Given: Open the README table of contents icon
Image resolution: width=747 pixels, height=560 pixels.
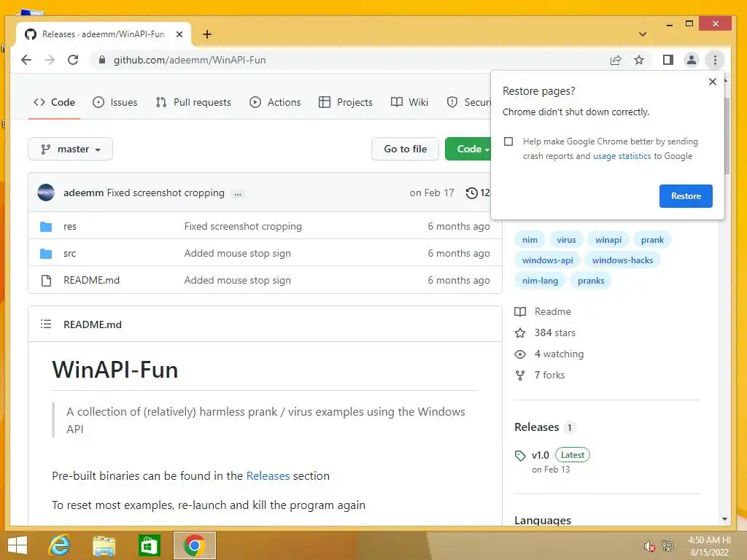Looking at the screenshot, I should click(46, 324).
